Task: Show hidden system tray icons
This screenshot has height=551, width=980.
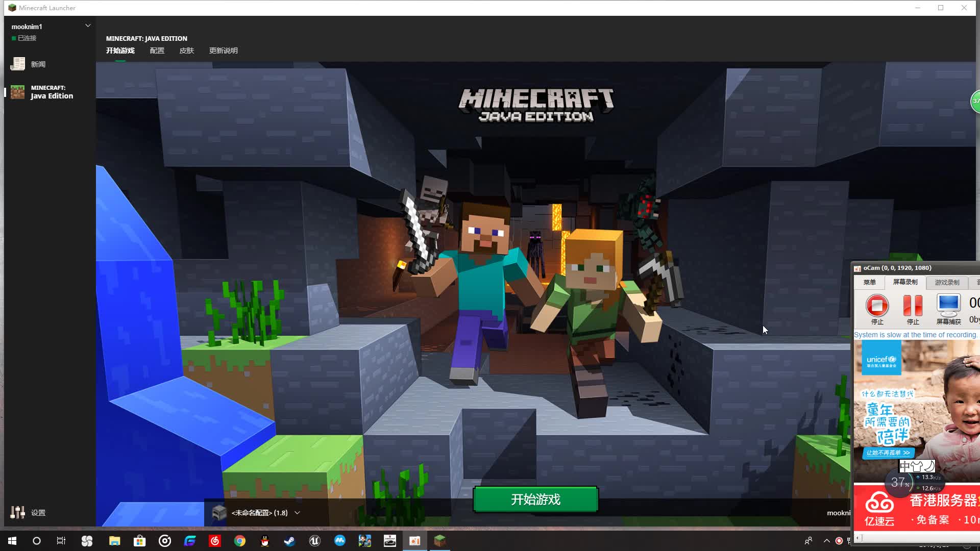Action: 826,541
